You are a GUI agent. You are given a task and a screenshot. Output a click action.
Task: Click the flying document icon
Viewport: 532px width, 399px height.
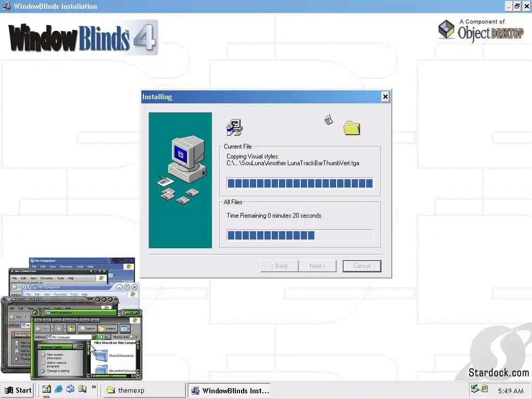(x=329, y=120)
